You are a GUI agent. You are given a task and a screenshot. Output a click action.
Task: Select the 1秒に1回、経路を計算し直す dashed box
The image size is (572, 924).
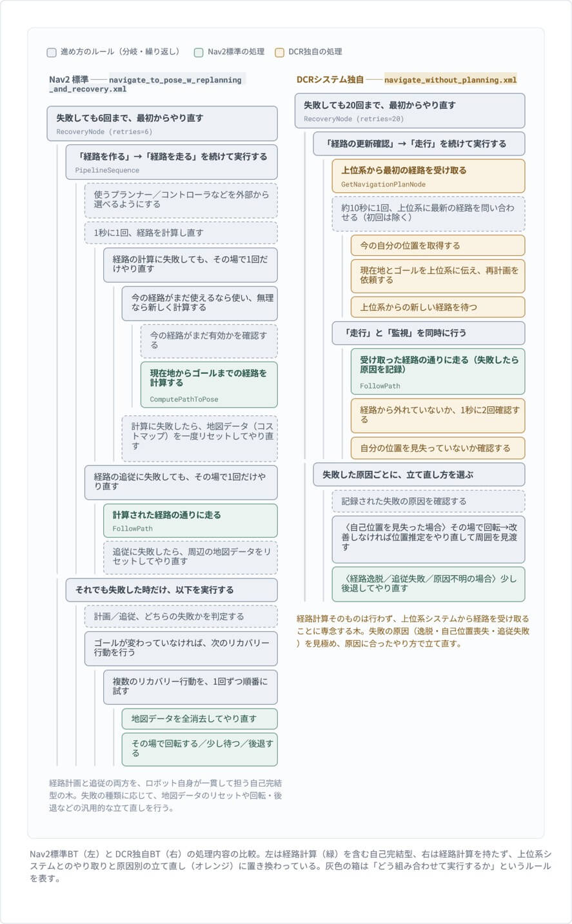(x=181, y=233)
